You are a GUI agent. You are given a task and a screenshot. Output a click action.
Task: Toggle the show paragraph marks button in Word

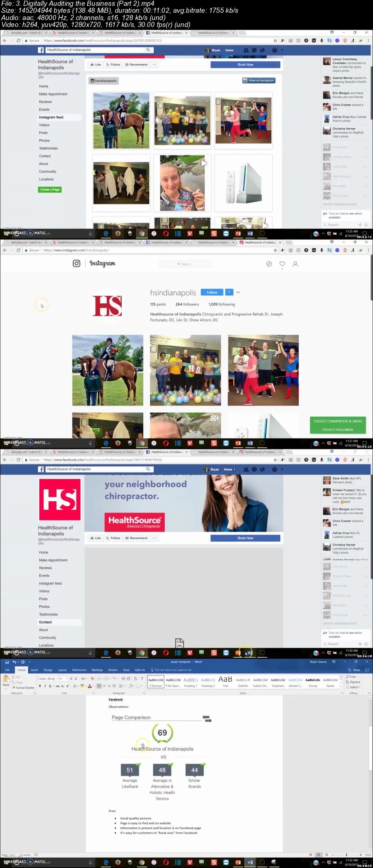[x=142, y=678]
